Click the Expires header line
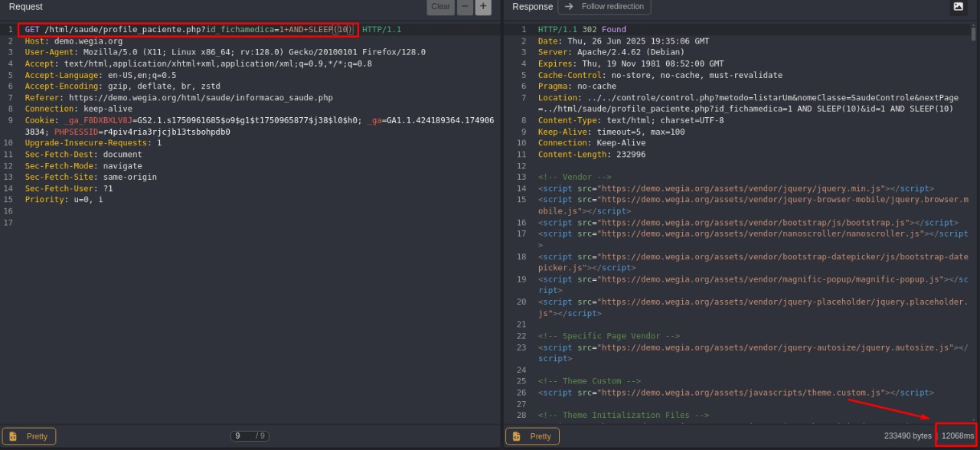Viewport: 980px width, 450px height. pyautogui.click(x=631, y=64)
